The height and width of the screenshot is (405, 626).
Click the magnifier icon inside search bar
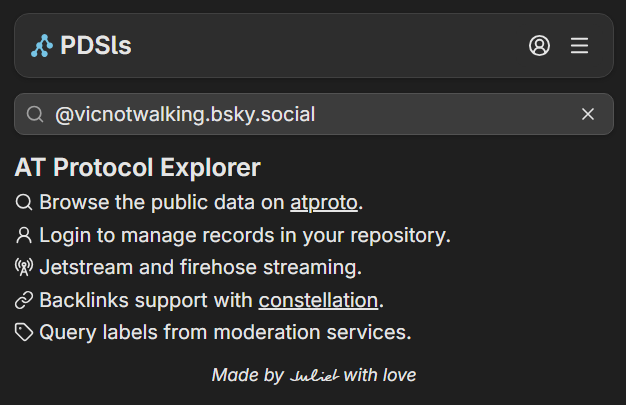coord(35,114)
